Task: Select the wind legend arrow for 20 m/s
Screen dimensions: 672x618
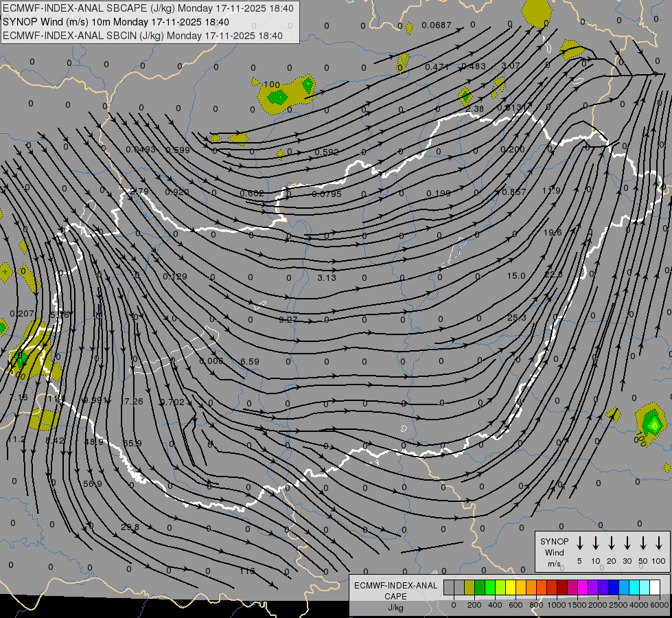Action: 612,543
